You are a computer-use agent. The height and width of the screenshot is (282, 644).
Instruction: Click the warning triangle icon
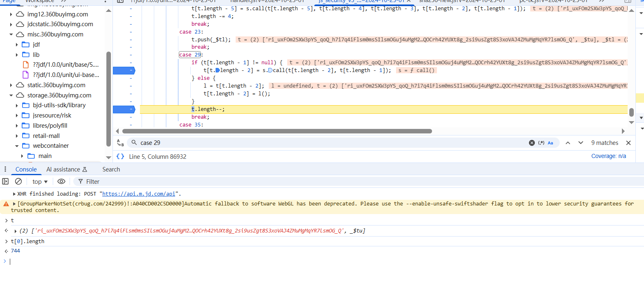click(x=6, y=204)
